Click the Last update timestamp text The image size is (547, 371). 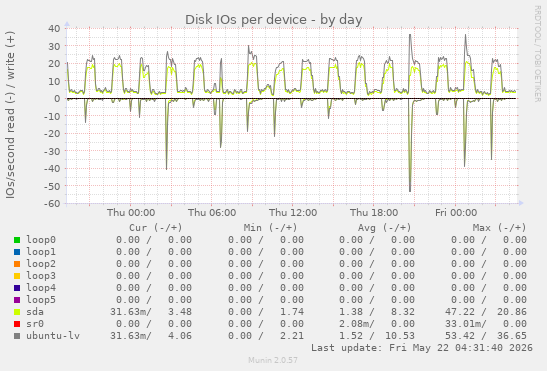pyautogui.click(x=422, y=348)
